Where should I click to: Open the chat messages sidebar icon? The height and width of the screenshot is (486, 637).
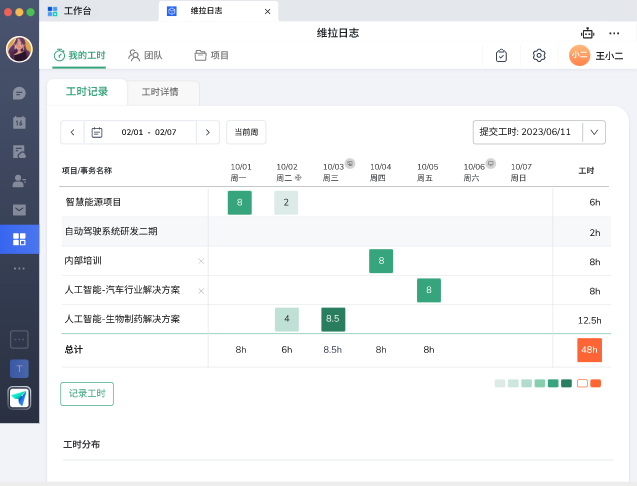pos(19,93)
